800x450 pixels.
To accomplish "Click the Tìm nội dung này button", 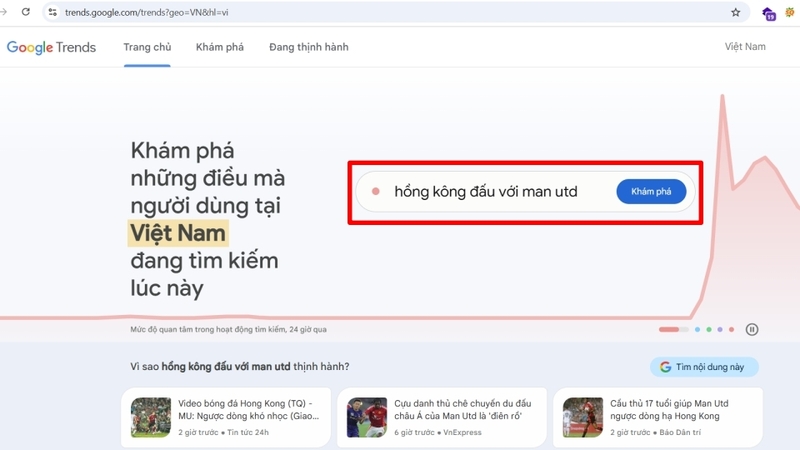I will point(704,367).
